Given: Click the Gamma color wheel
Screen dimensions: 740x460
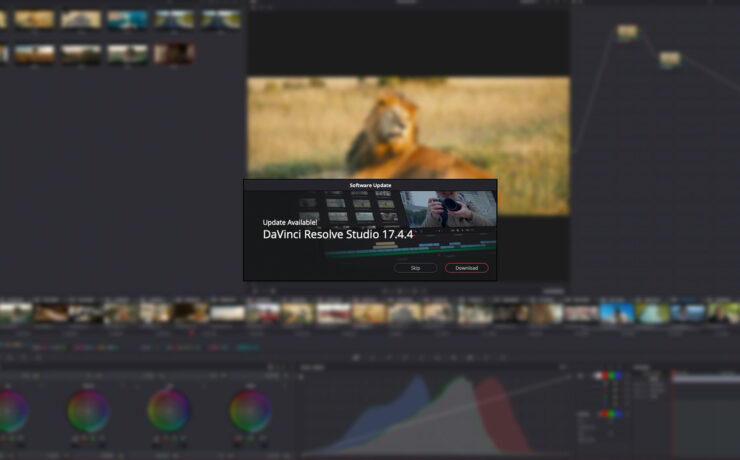Looking at the screenshot, I should (88, 411).
